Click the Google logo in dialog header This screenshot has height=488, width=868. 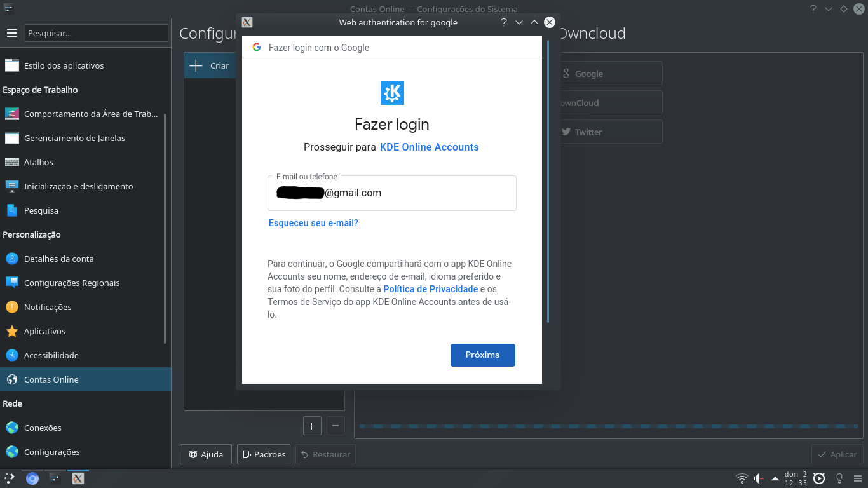click(257, 47)
